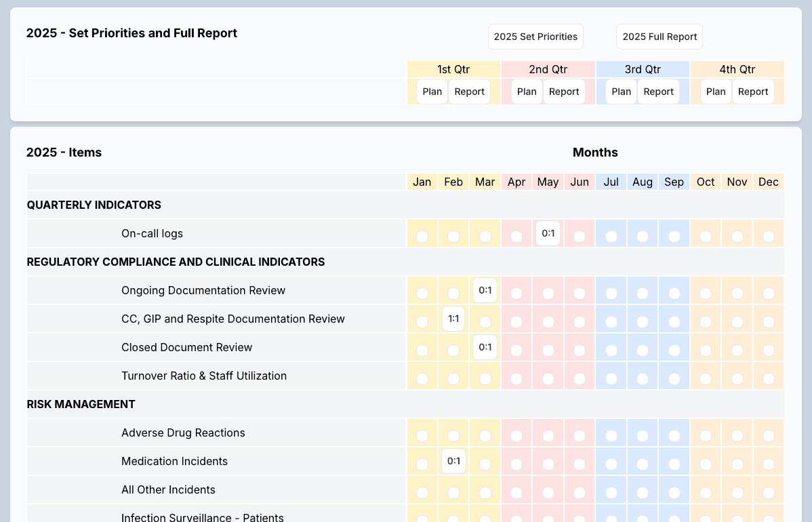The height and width of the screenshot is (522, 812).
Task: Click Report under 1st Qtr
Action: (x=469, y=91)
